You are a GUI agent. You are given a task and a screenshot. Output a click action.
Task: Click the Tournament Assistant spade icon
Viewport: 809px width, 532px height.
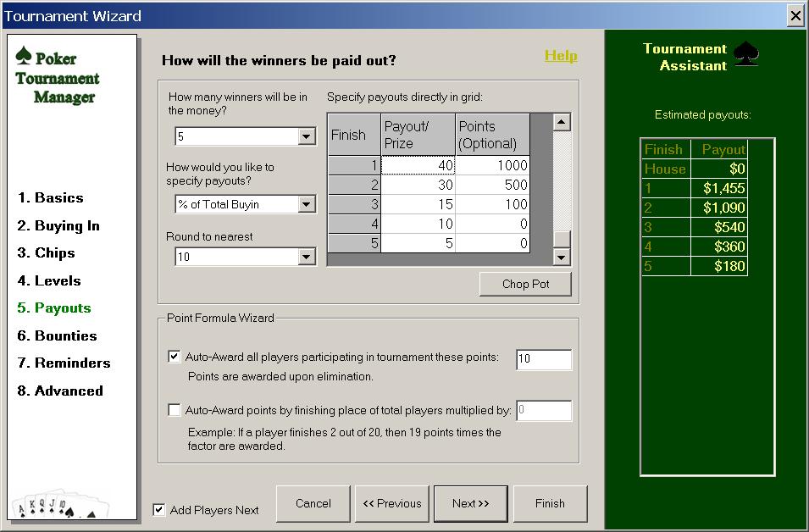(x=749, y=53)
